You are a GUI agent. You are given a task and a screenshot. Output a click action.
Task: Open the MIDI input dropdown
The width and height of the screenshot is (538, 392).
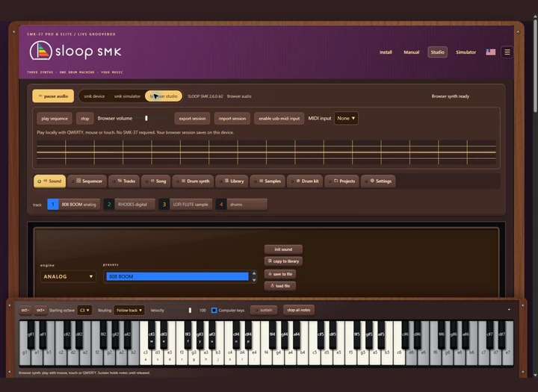coord(346,118)
